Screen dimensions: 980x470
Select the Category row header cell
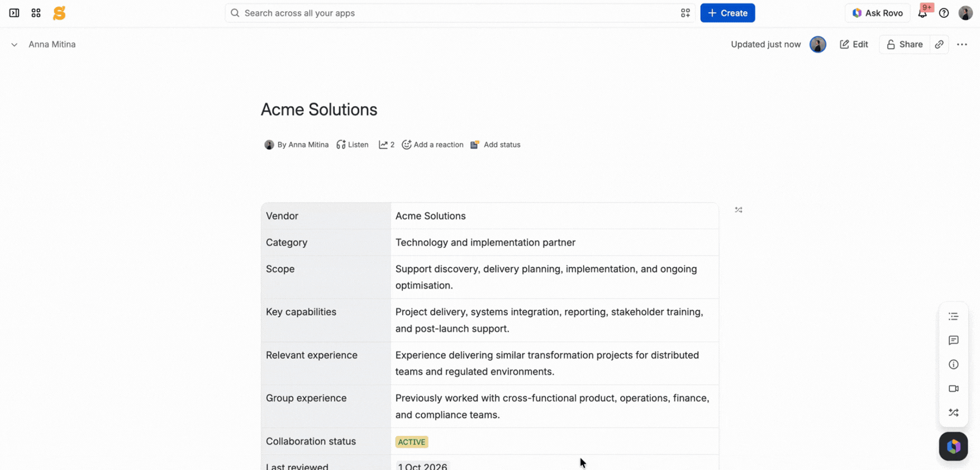[x=326, y=242]
